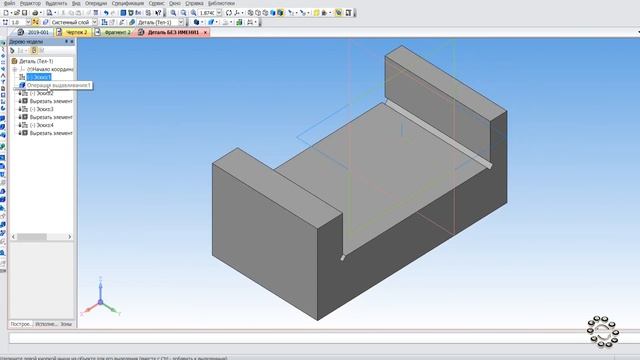The width and height of the screenshot is (640, 360).
Task: Select Деталь (Тел-1) root in the model tree
Action: (36, 61)
